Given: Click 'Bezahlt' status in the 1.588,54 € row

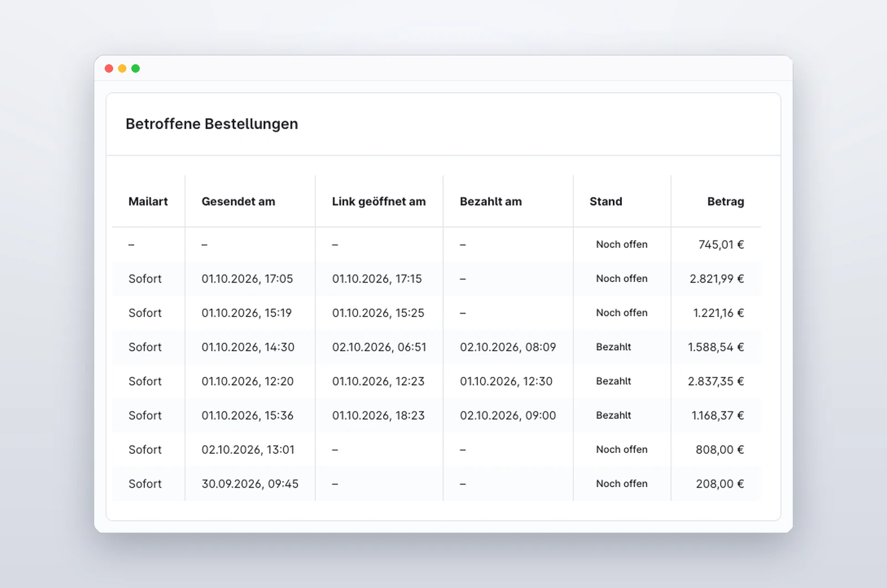Looking at the screenshot, I should click(614, 347).
